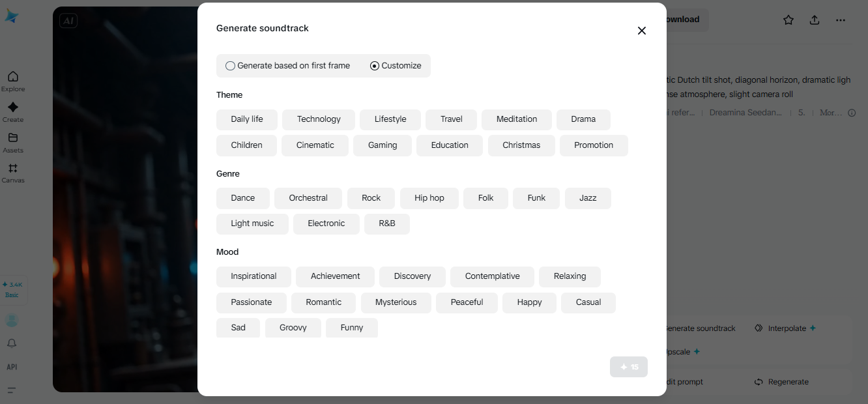Open the three-dot more options menu
Viewport: 868px width, 404px height.
(841, 20)
